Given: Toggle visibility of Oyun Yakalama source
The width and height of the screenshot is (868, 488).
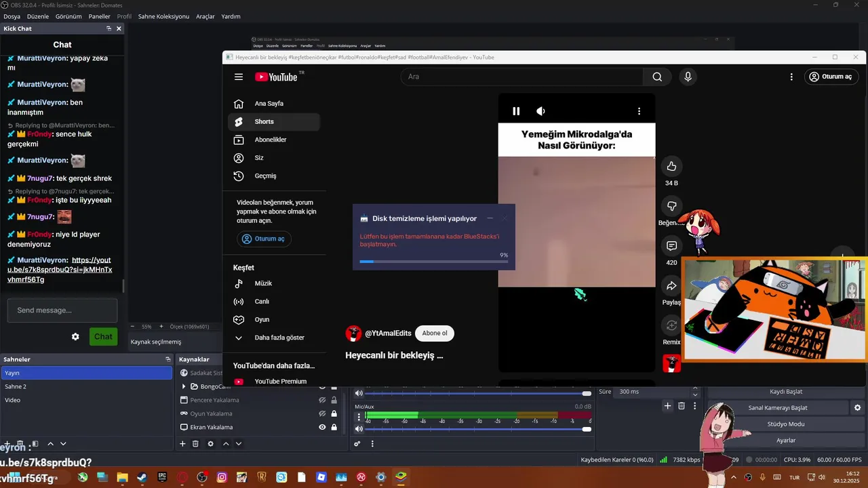Looking at the screenshot, I should [323, 413].
